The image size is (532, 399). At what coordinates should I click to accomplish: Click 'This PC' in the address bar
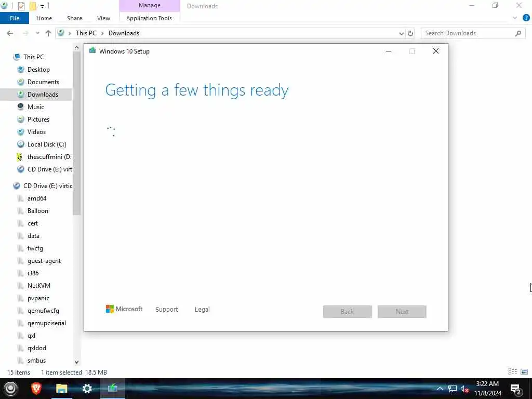(86, 33)
